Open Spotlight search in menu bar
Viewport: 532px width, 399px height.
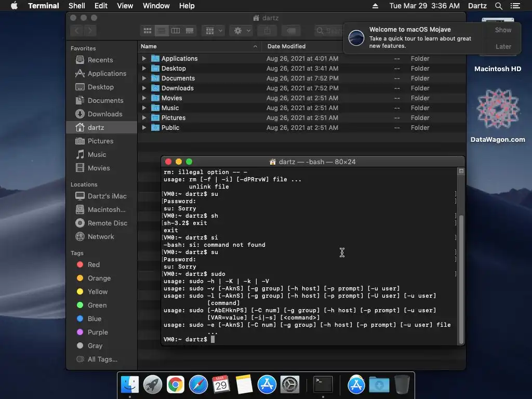coord(498,6)
